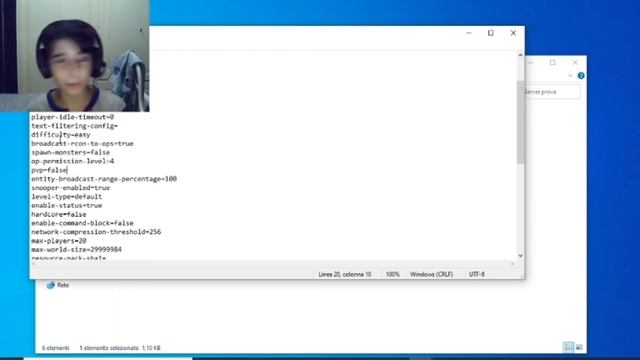640x360 pixels.
Task: Click "6 elementi" in Explorer status bar
Action: [56, 348]
